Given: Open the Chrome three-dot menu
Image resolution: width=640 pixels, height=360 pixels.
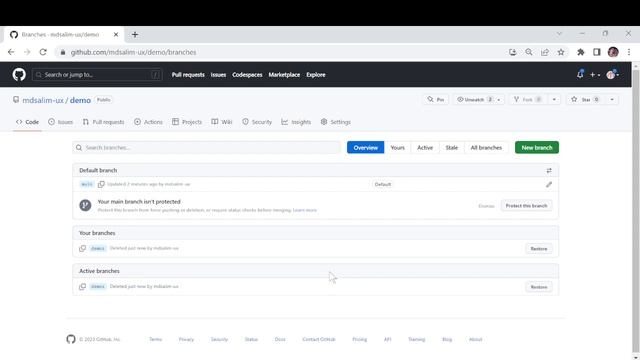Looking at the screenshot, I should coord(629,52).
